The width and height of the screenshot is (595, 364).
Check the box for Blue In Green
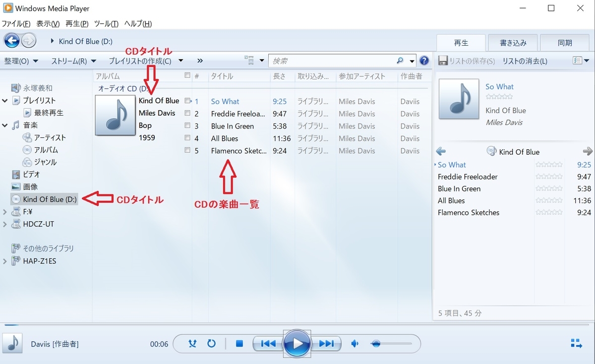(187, 126)
